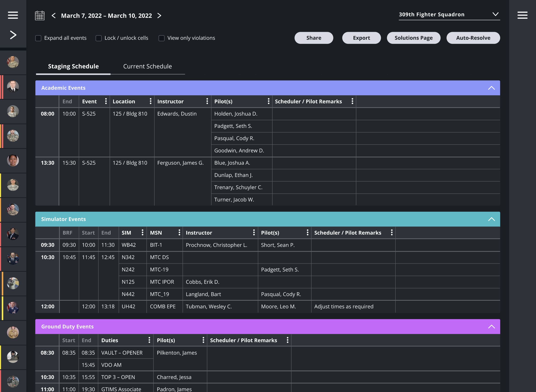This screenshot has height=392, width=536.
Task: Advance to next date range arrow
Action: [159, 16]
